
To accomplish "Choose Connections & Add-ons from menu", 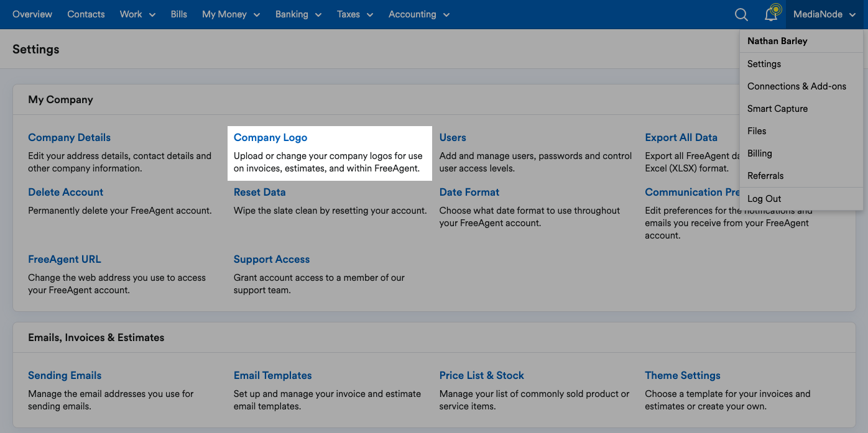I will 796,86.
